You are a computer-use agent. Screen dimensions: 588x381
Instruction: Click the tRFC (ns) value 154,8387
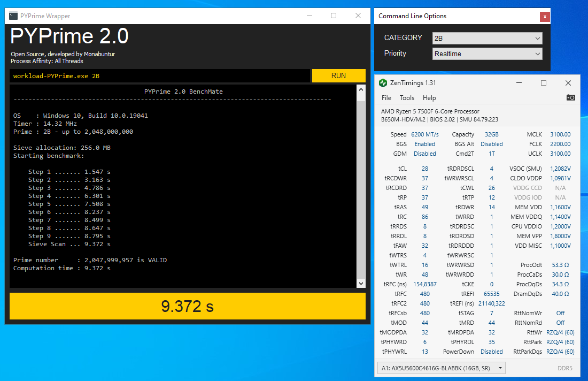pos(425,285)
